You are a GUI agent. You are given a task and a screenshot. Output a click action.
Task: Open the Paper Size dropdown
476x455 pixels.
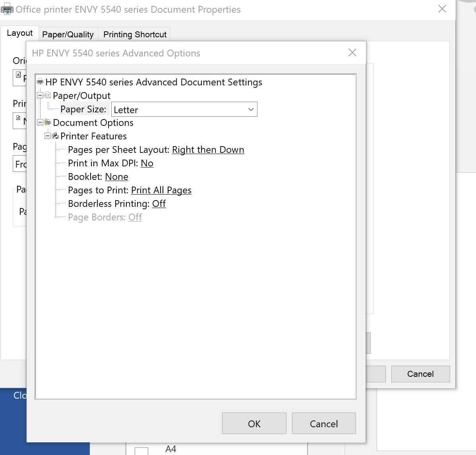(251, 110)
